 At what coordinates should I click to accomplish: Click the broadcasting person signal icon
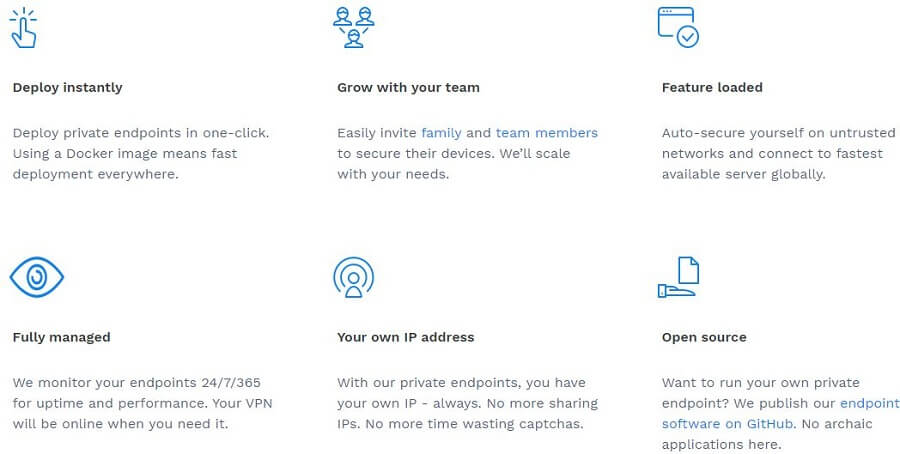(x=354, y=277)
